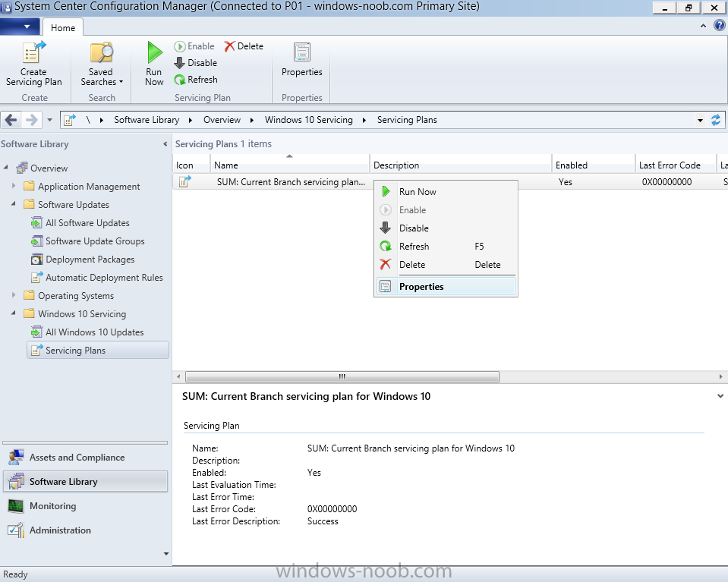Go forward with the navigation arrow
Screen dimensions: 728x582
32,120
